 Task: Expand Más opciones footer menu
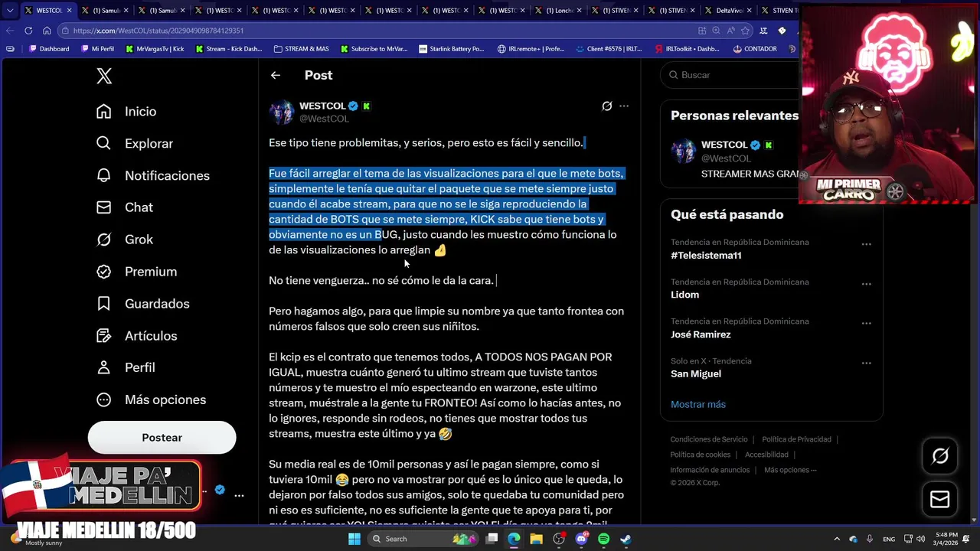coord(790,470)
